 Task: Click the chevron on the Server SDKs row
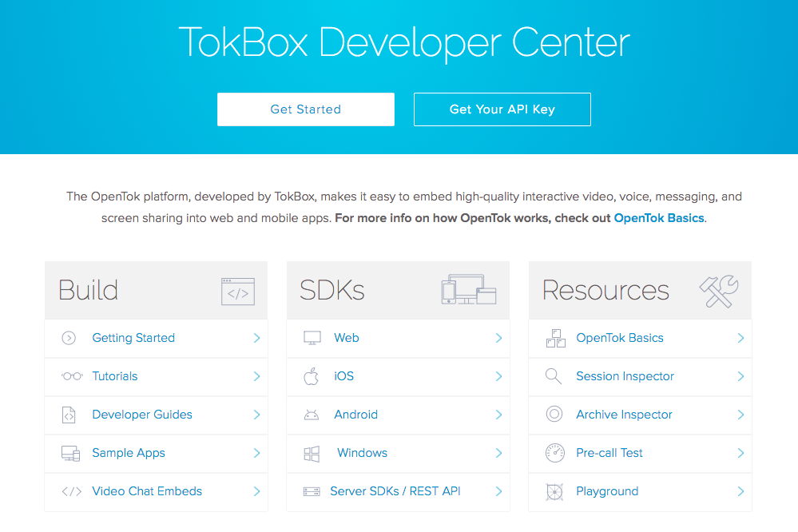pos(498,491)
